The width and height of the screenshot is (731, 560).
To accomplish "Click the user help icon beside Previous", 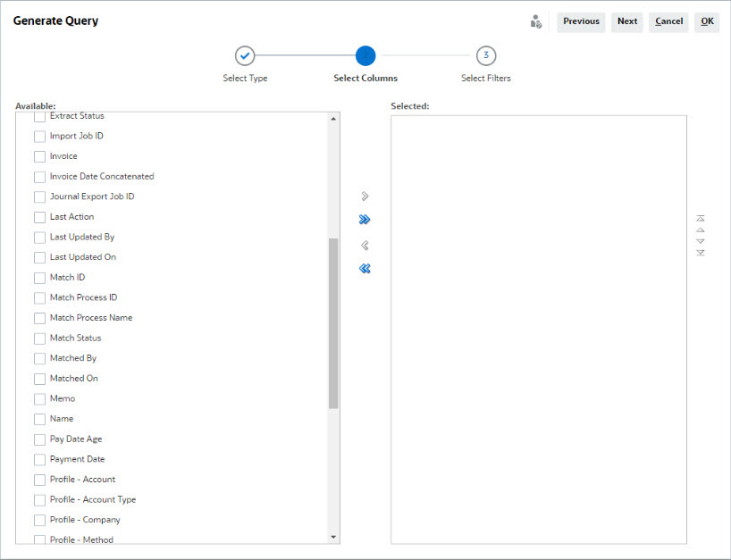I will pyautogui.click(x=535, y=21).
